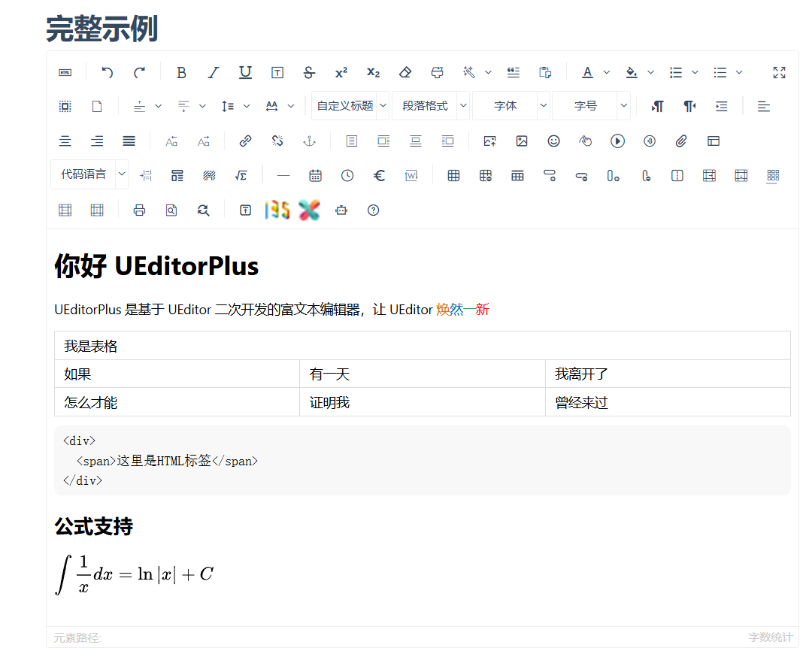This screenshot has height=660, width=812.
Task: Open the font color dropdown arrow
Action: coord(607,72)
